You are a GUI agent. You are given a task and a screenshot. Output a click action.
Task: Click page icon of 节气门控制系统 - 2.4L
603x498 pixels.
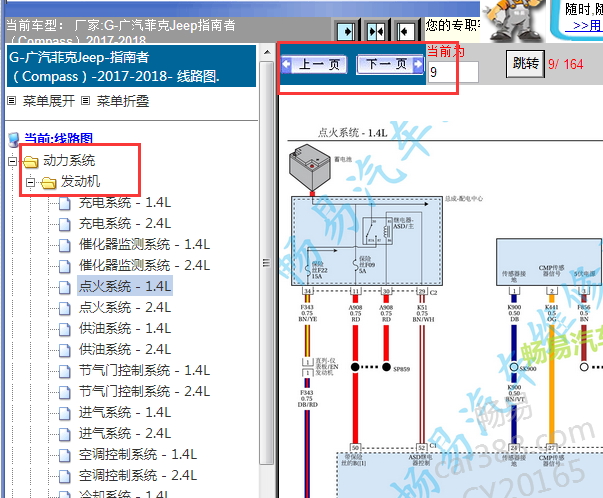point(65,392)
